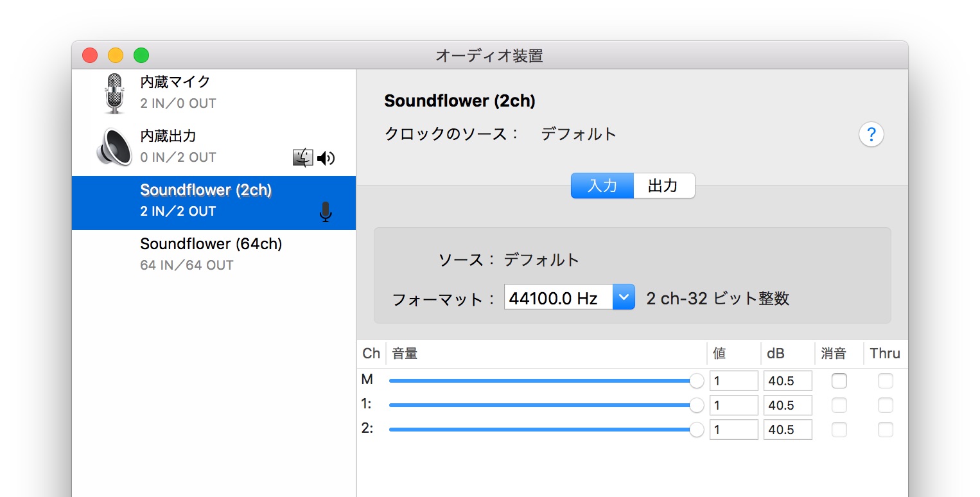Toggle the Thru checkbox for channel 2
Viewport: 980px width, 497px height.
coord(886,430)
